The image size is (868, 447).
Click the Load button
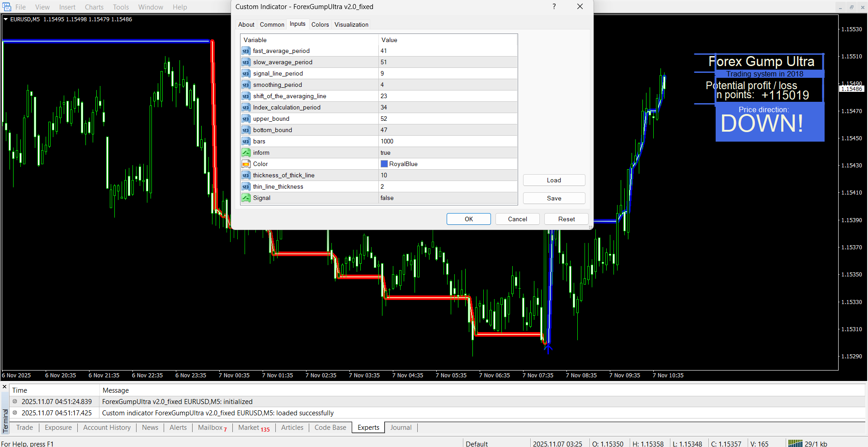tap(554, 180)
